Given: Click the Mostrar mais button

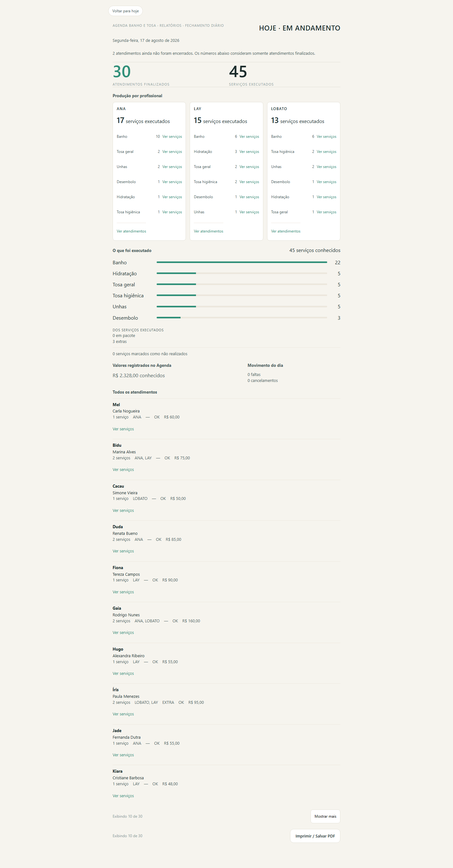Looking at the screenshot, I should coord(325,816).
